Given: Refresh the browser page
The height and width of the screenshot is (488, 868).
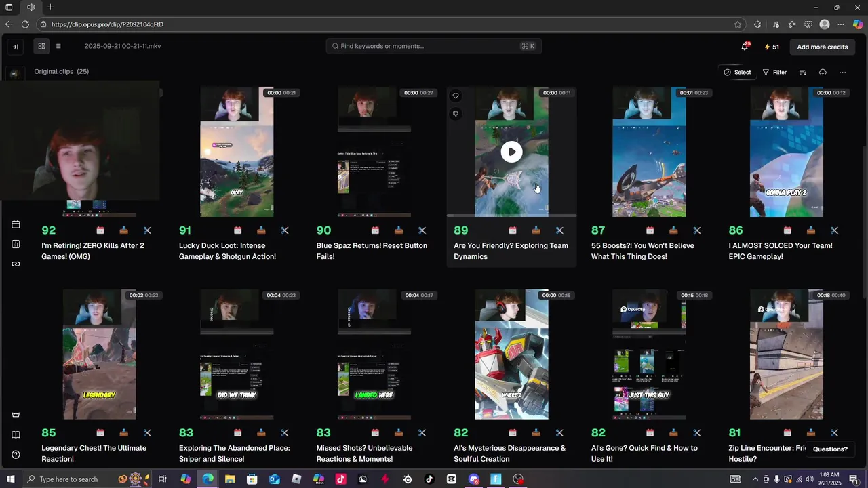Looking at the screenshot, I should coord(25,24).
